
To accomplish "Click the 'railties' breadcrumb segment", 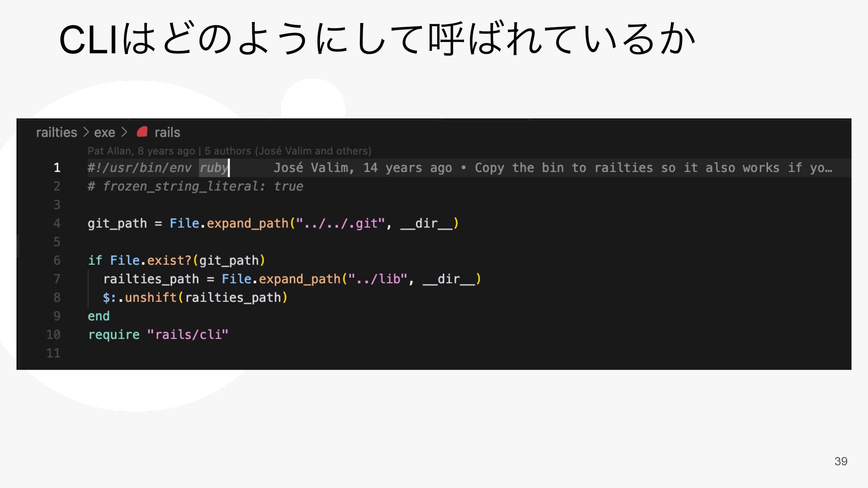I will point(57,132).
